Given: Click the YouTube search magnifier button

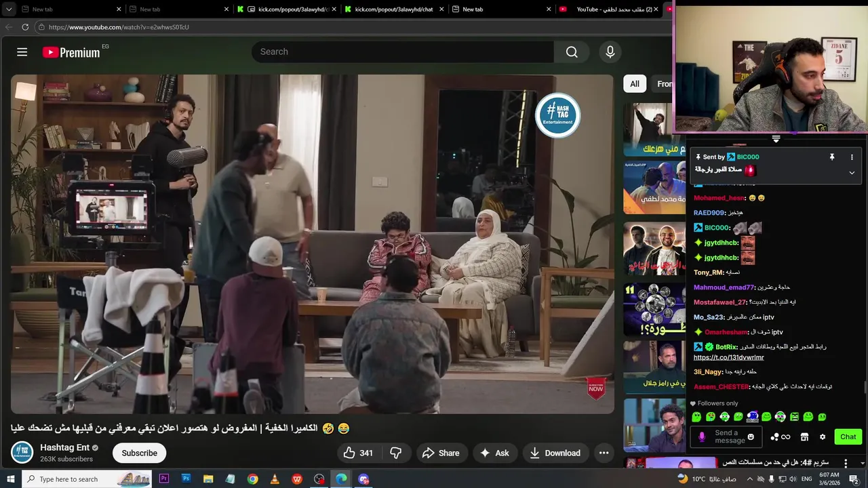Looking at the screenshot, I should click(x=572, y=52).
